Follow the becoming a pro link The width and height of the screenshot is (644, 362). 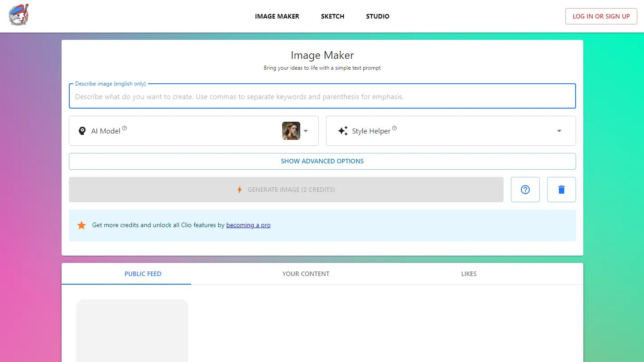[248, 225]
